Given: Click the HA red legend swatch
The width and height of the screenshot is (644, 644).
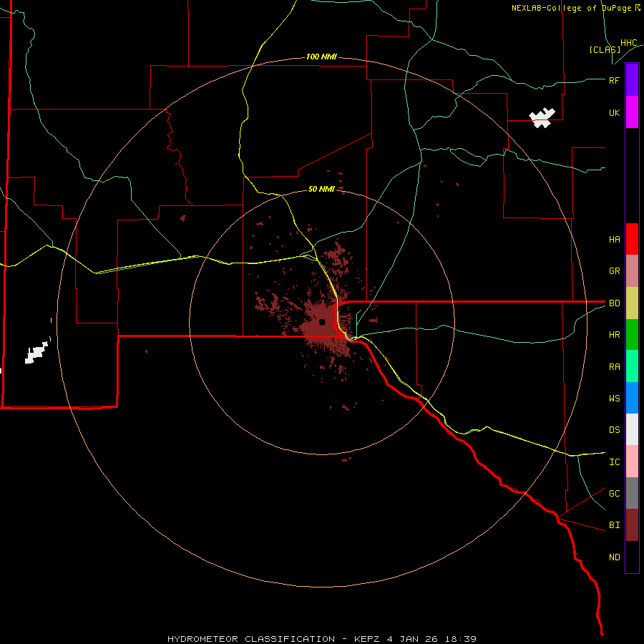Looking at the screenshot, I should [632, 239].
